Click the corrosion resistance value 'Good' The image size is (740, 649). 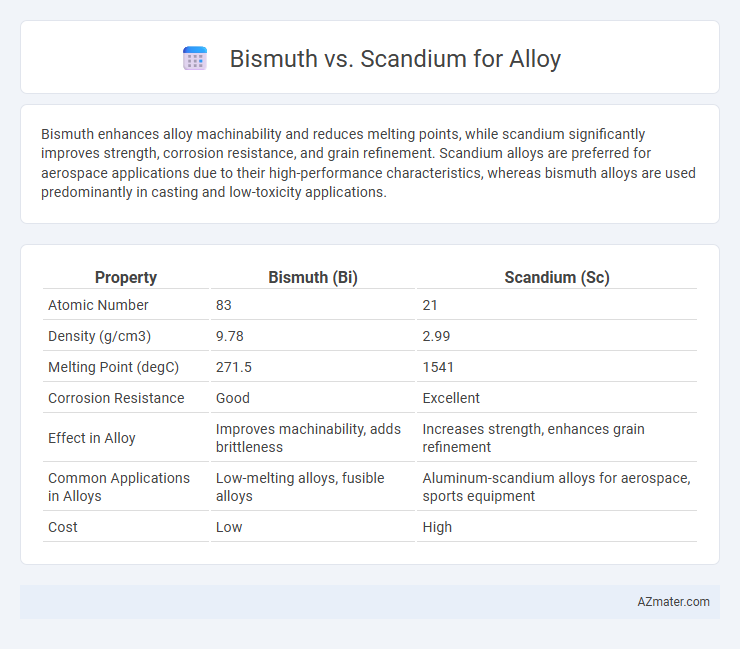pos(233,398)
